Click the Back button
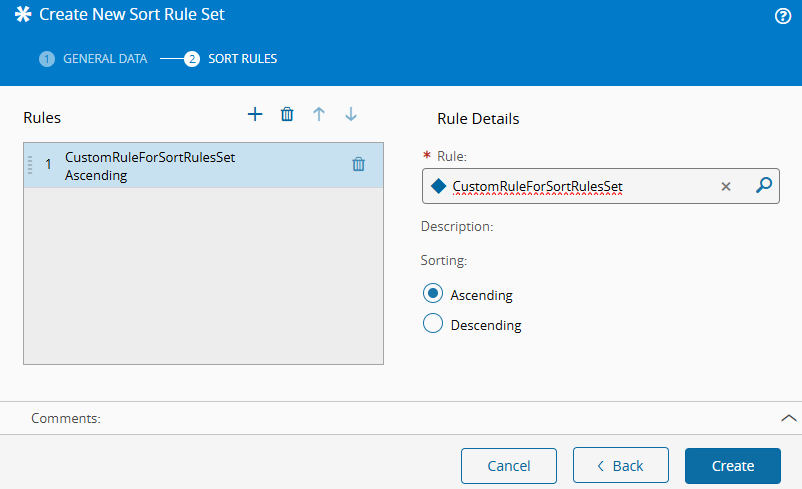The width and height of the screenshot is (802, 489). pos(620,466)
